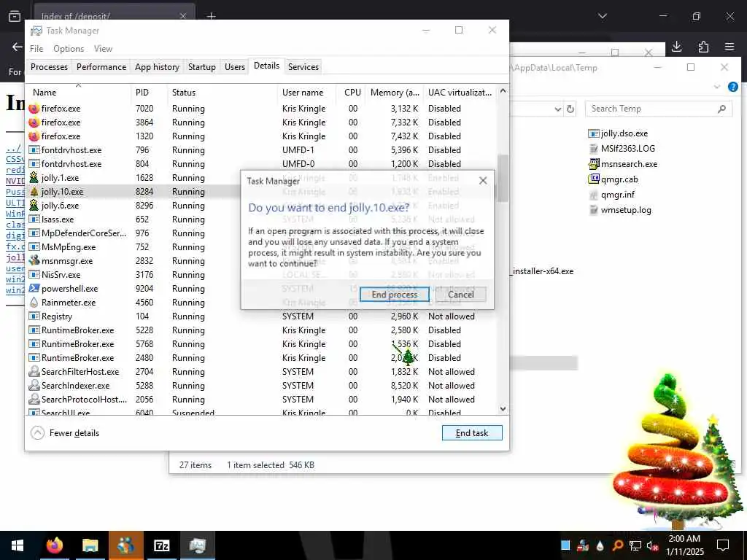Refresh the Explorer Temp folder
The height and width of the screenshot is (560, 747).
(570, 109)
